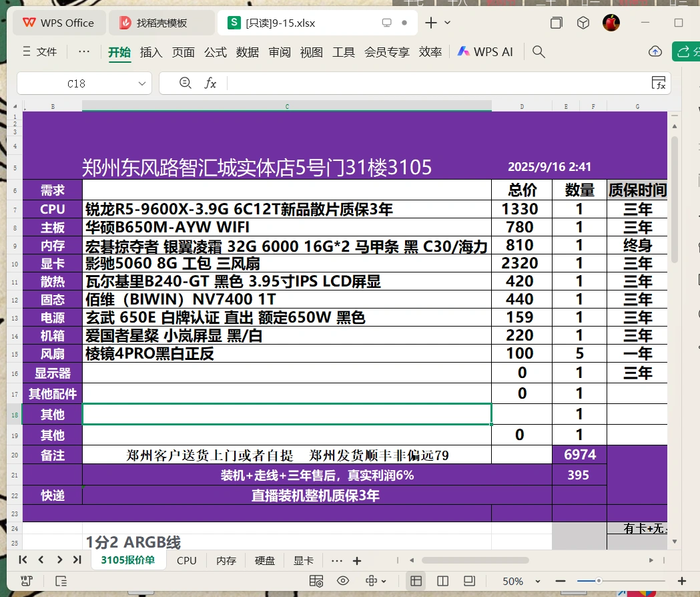
Task: Go to last sheet navigation arrow
Action: pos(77,560)
